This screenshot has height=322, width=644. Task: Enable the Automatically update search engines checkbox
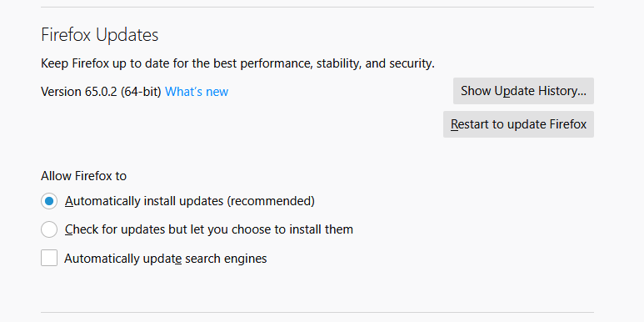pyautogui.click(x=49, y=258)
